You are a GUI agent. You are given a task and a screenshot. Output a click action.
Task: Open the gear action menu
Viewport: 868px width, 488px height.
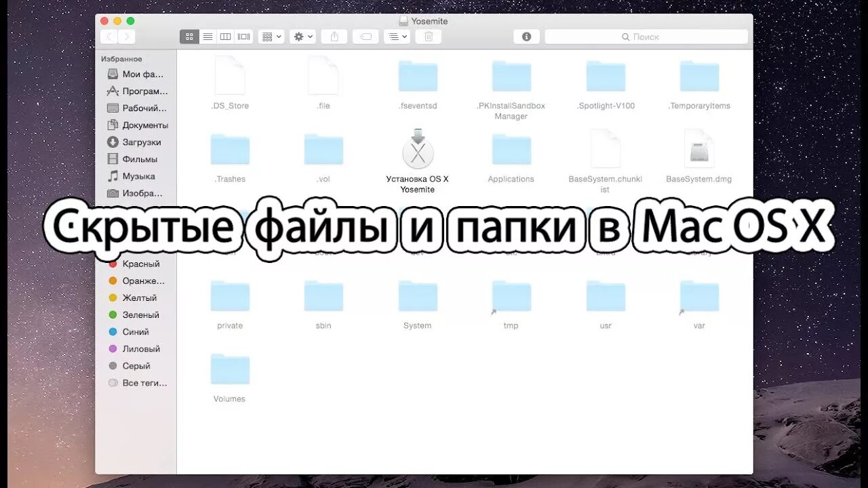(x=302, y=37)
